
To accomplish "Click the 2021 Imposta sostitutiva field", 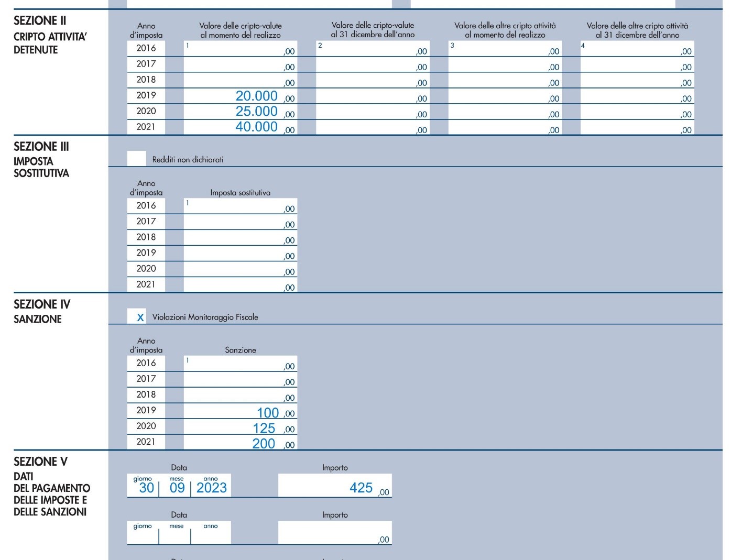I will coord(241,284).
